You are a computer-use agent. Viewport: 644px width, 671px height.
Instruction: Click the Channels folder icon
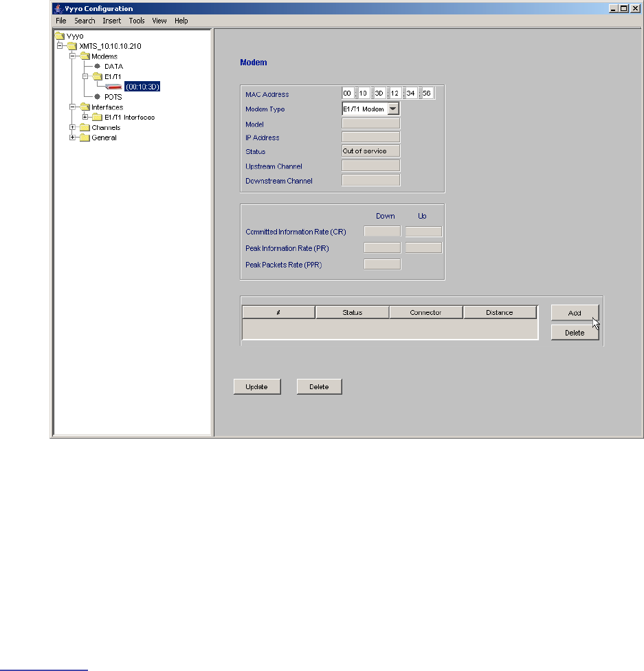pyautogui.click(x=85, y=127)
